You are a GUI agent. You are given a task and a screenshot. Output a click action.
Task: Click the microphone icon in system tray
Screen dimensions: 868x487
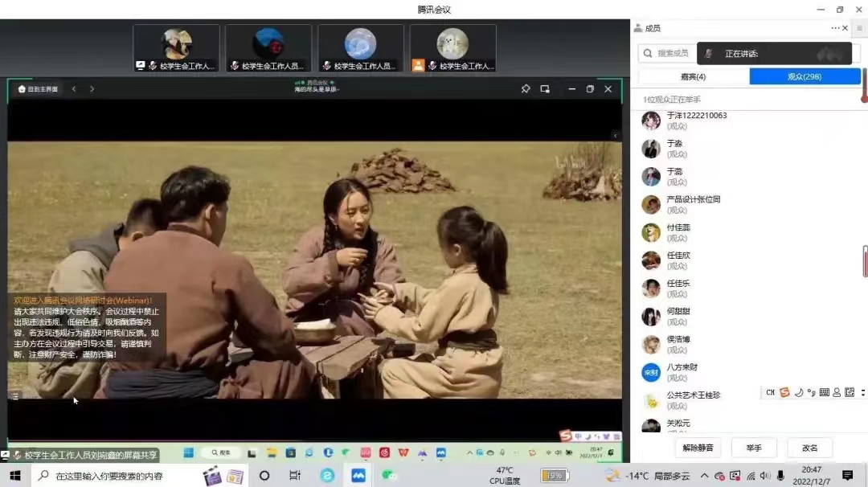780,476
